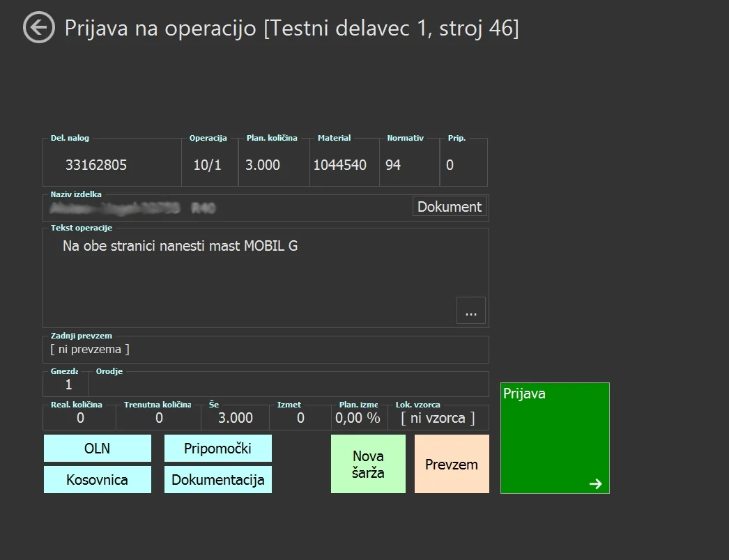
Task: Select Material number 1044540
Action: point(340,165)
